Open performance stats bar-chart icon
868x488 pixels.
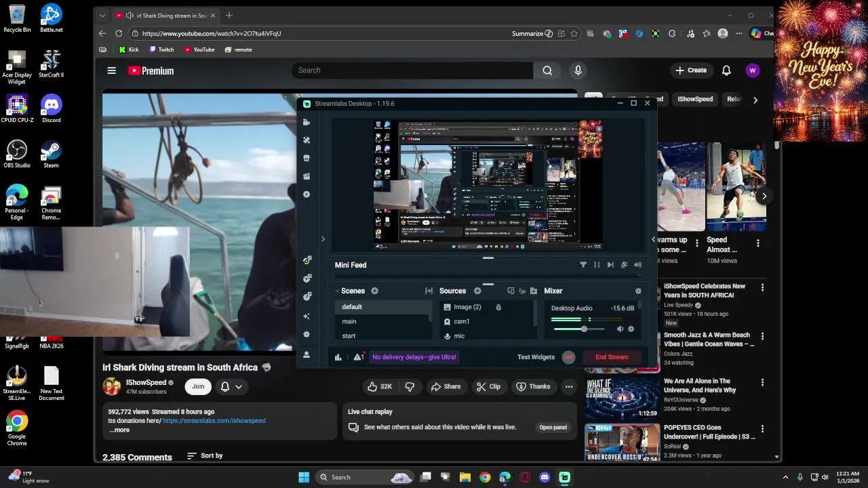tap(338, 357)
